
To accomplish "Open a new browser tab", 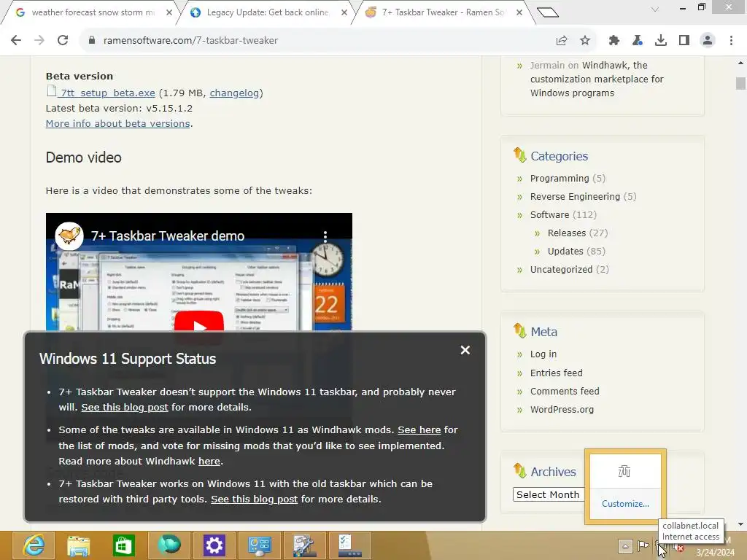I will point(547,12).
